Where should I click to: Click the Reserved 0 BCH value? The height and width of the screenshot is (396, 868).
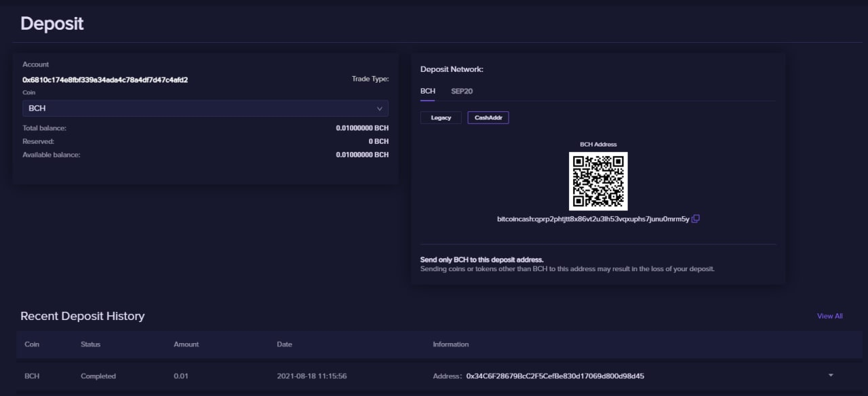click(x=378, y=141)
